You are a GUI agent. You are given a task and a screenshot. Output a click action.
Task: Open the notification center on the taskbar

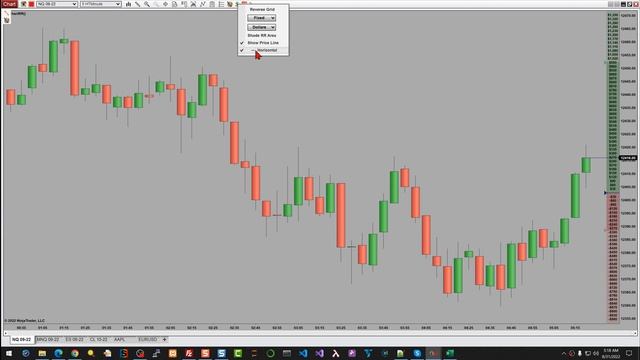pyautogui.click(x=629, y=353)
